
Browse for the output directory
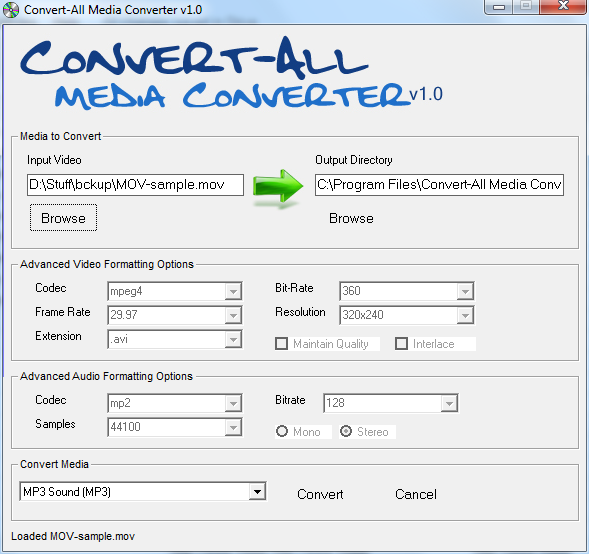click(351, 218)
